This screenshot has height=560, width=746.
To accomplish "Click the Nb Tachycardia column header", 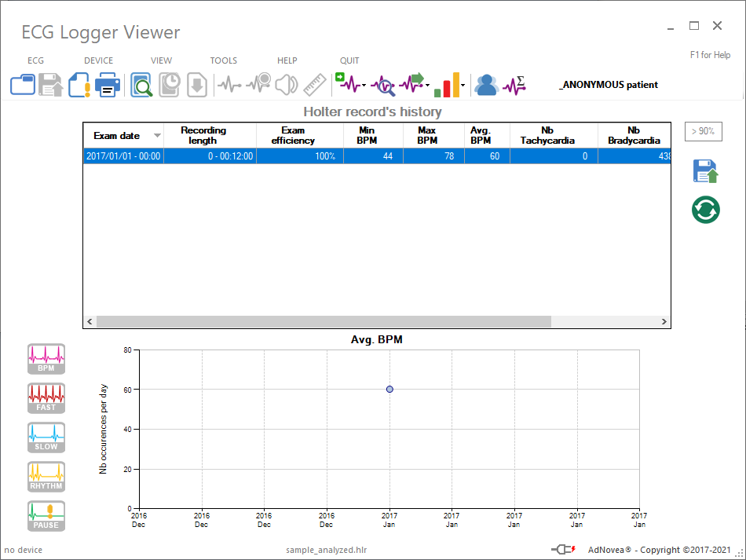I will (554, 136).
